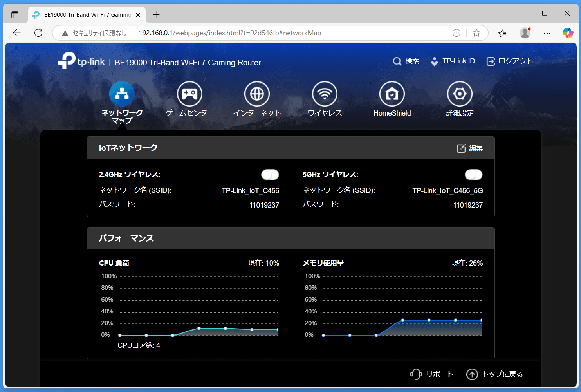Click the SSID text TP-Link_IoT_C456
The width and height of the screenshot is (581, 392).
pyautogui.click(x=251, y=191)
